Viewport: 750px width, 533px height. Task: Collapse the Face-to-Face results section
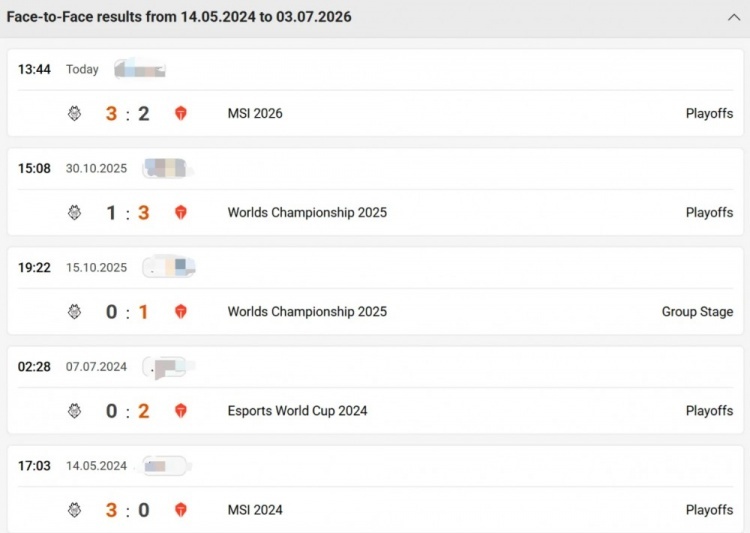[x=734, y=18]
